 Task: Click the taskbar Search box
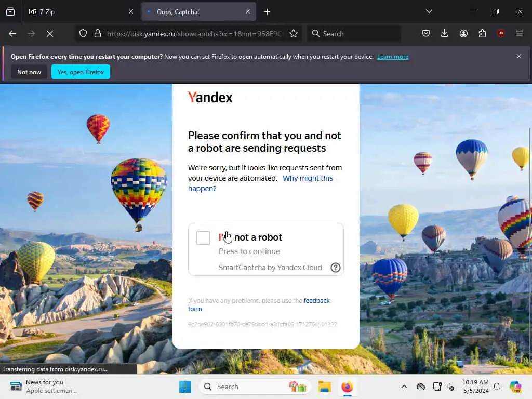[255, 387]
